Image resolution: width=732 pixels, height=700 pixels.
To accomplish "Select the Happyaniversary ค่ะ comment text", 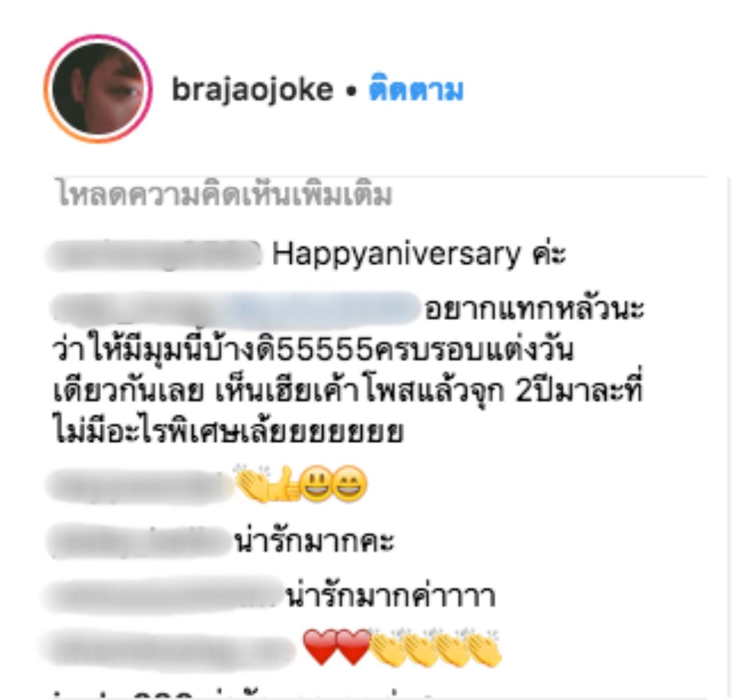I will (419, 254).
